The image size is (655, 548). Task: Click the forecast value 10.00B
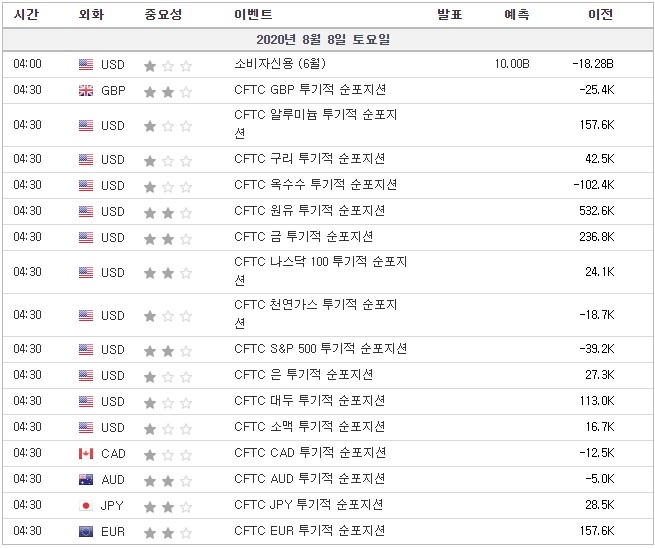tap(512, 64)
